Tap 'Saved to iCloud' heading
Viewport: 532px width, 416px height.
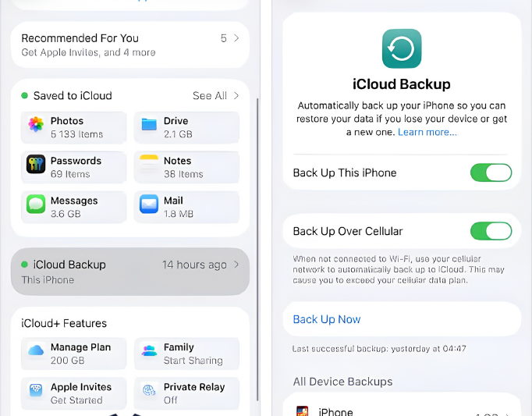pos(73,96)
